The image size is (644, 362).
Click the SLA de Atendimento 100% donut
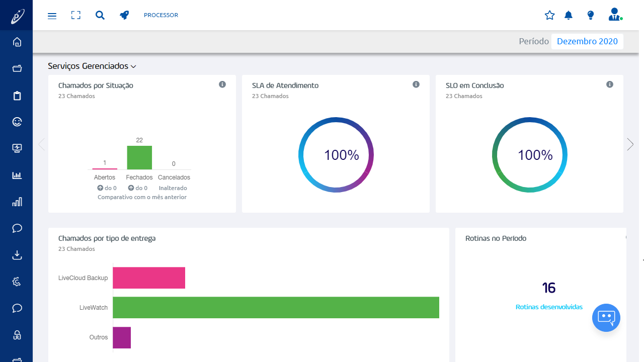click(336, 155)
